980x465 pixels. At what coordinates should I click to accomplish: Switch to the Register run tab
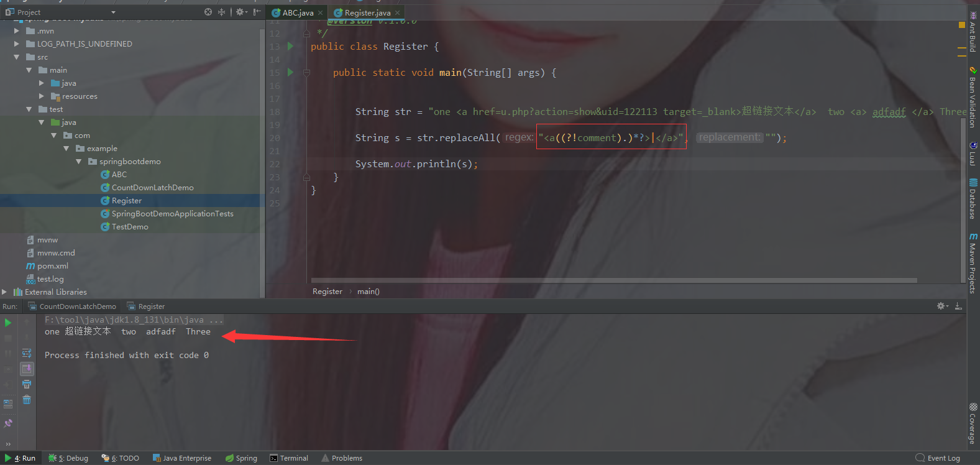[146, 306]
